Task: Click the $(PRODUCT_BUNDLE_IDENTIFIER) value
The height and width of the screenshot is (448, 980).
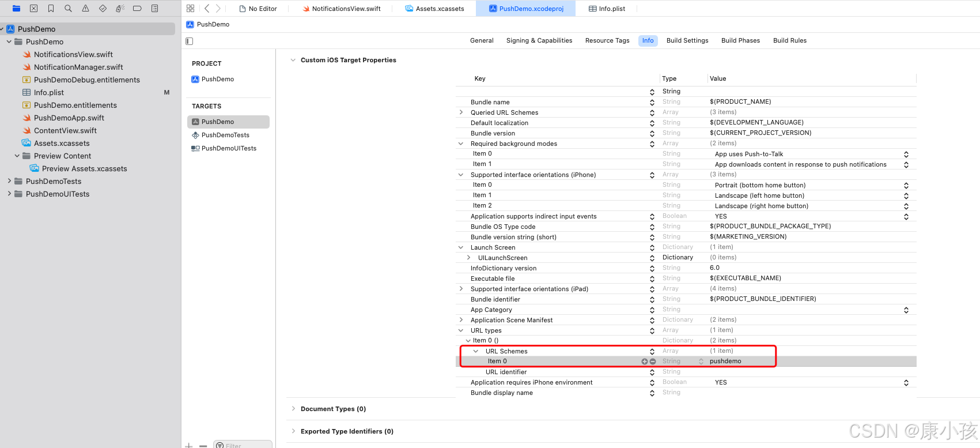Action: 763,299
